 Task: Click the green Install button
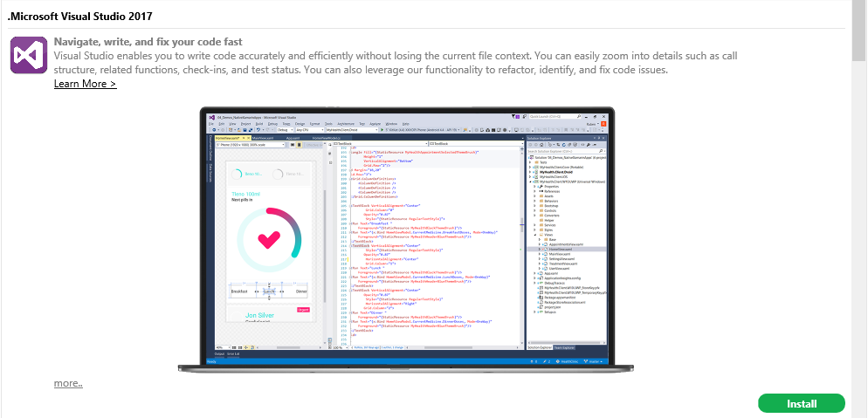(x=801, y=404)
